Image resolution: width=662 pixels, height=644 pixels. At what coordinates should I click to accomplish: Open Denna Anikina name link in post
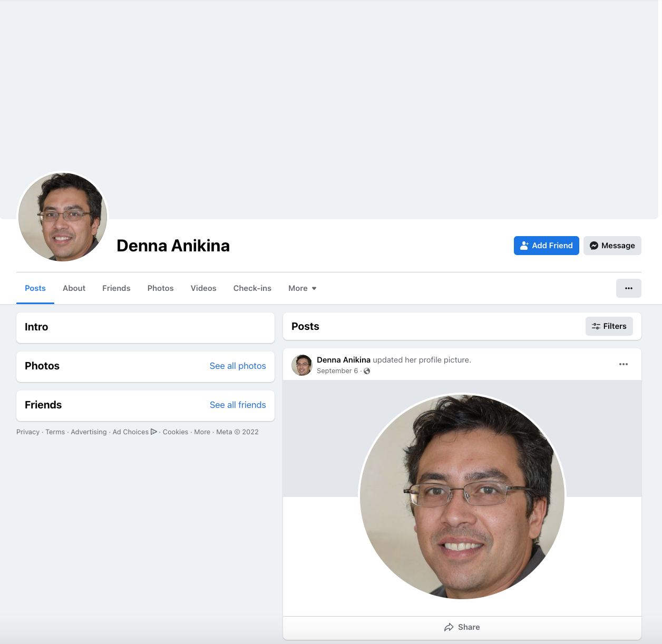[x=344, y=360]
